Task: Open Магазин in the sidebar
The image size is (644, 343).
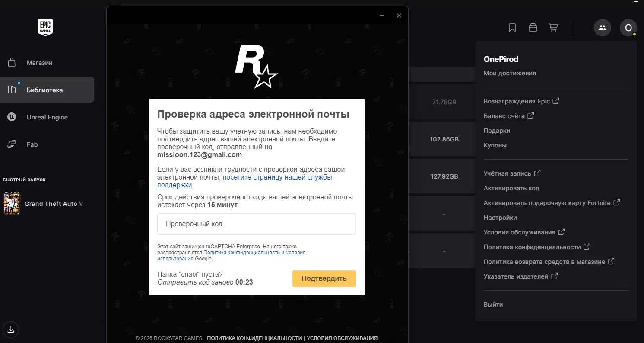Action: [x=39, y=63]
